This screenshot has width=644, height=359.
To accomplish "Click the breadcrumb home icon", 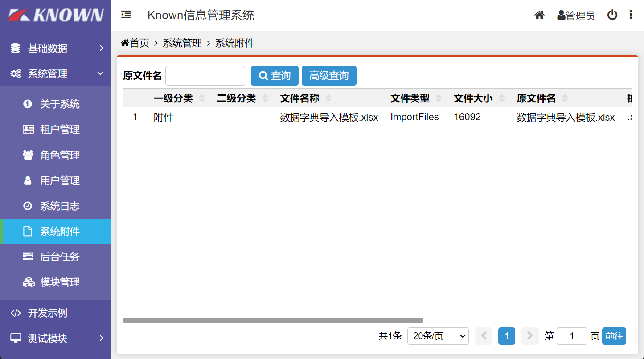I will click(x=125, y=43).
